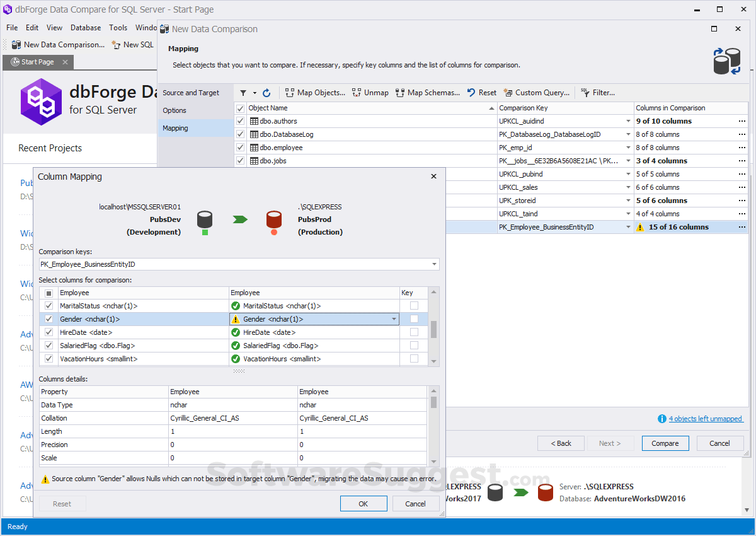Open the Database menu
756x536 pixels.
[x=85, y=28]
